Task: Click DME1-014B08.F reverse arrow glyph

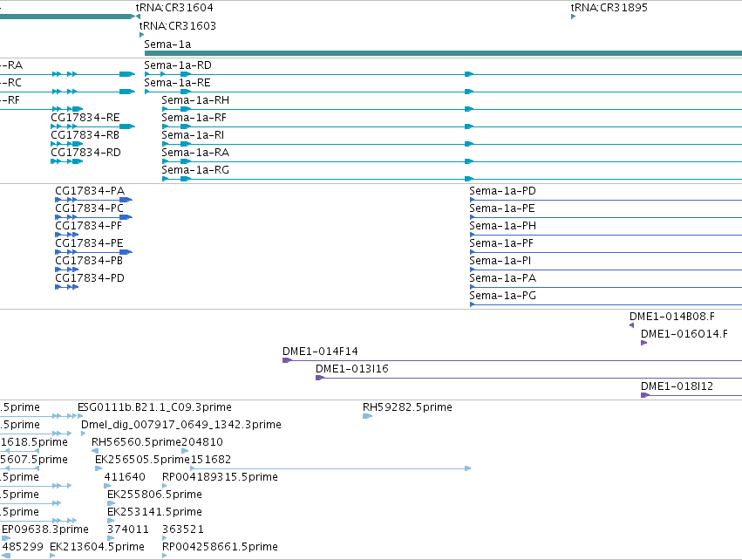Action: tap(632, 325)
